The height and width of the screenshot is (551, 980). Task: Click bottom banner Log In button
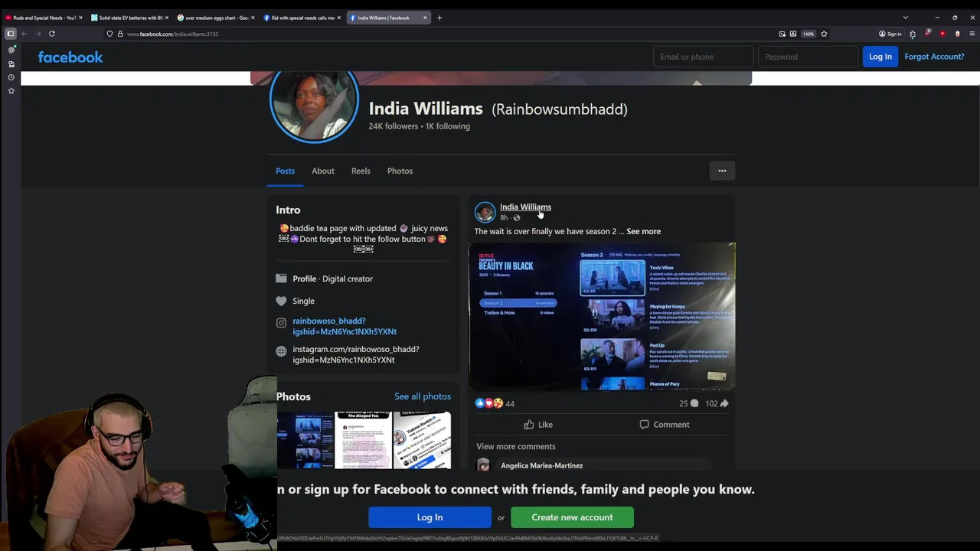tap(430, 517)
